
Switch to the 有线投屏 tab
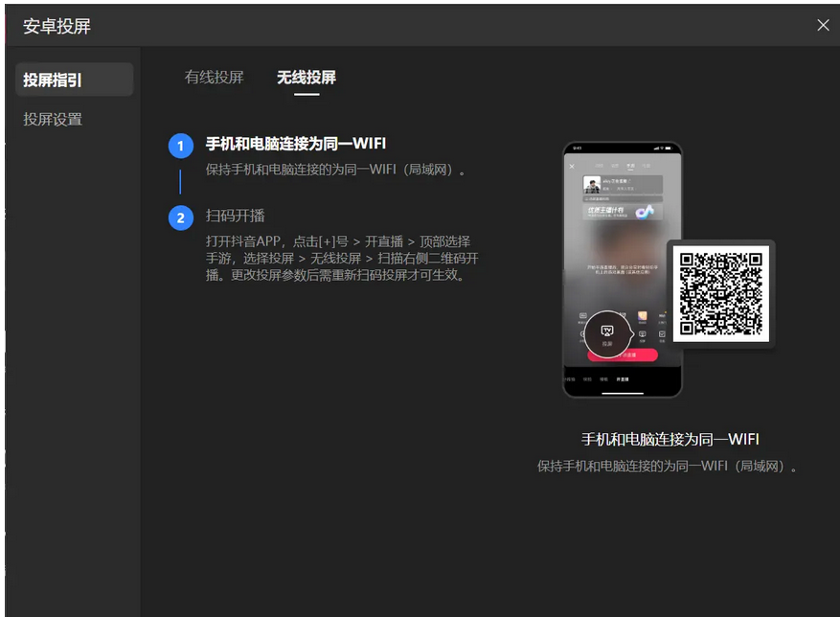214,78
